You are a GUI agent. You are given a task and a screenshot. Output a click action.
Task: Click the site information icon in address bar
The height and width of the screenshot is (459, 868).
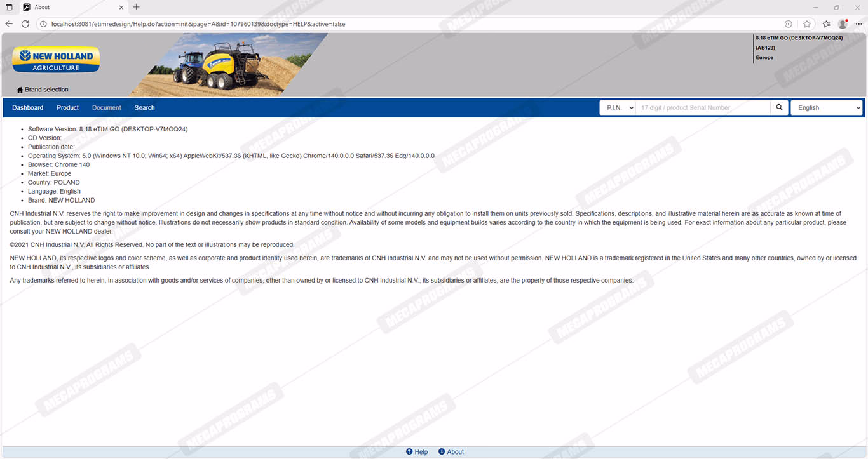[43, 24]
